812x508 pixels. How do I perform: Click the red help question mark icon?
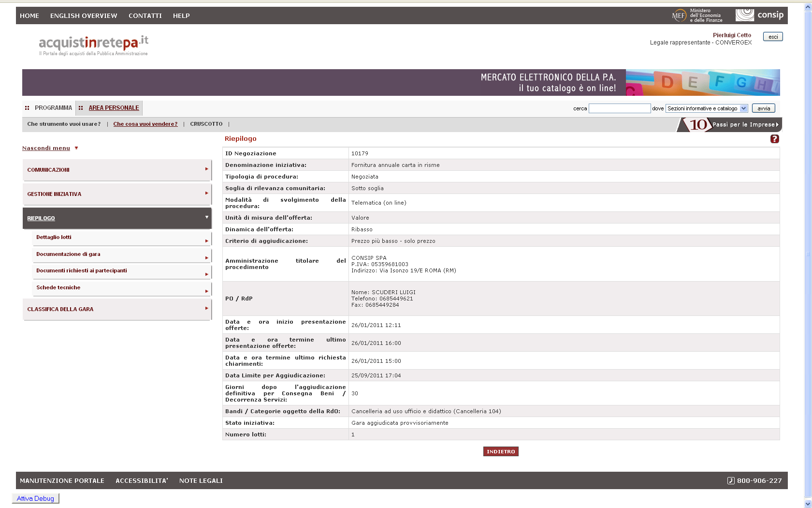774,139
